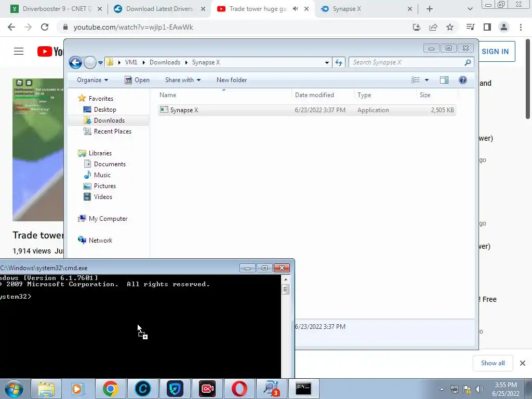Select Favorites in the navigation pane
532x399 pixels.
(x=96, y=98)
